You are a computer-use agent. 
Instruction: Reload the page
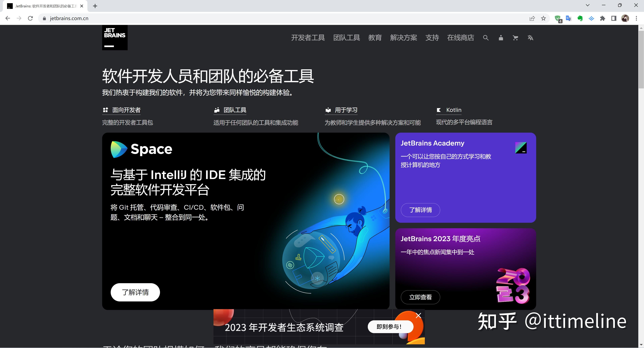[30, 18]
